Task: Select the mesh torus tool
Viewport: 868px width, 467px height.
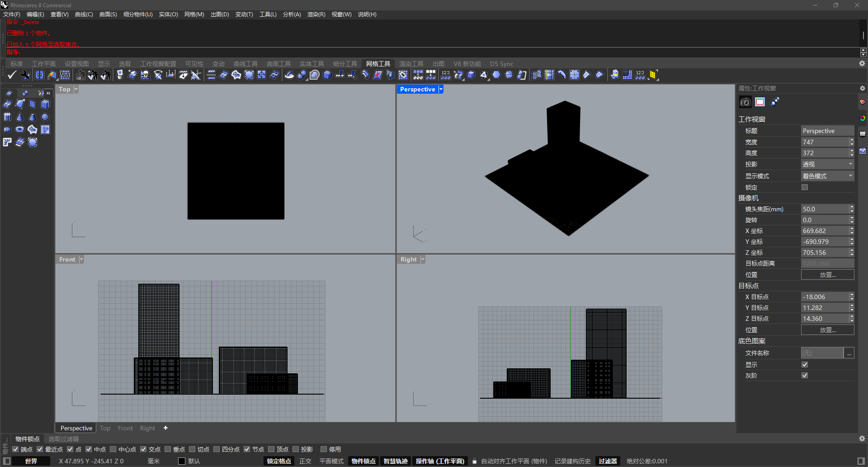Action: tap(20, 129)
